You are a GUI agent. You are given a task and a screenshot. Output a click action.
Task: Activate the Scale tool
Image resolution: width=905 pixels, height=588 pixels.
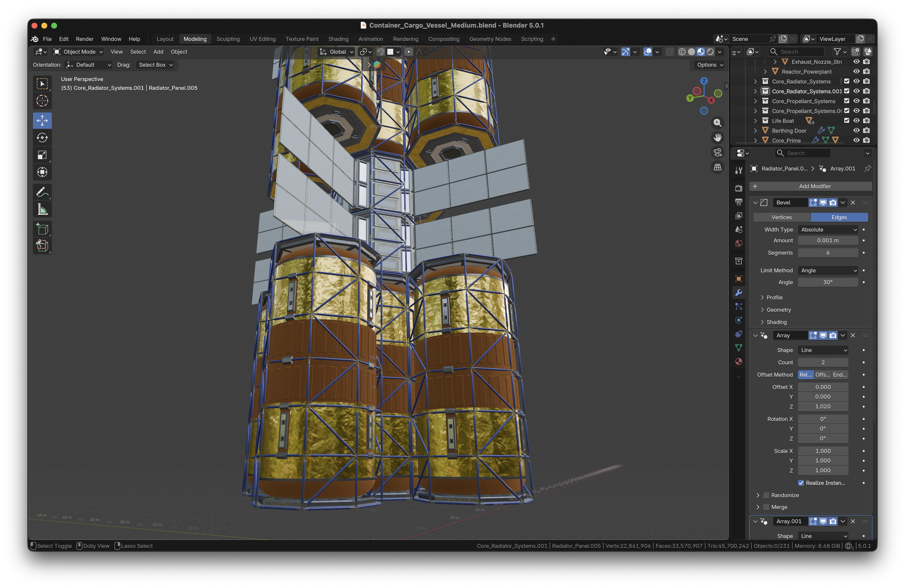tap(42, 155)
